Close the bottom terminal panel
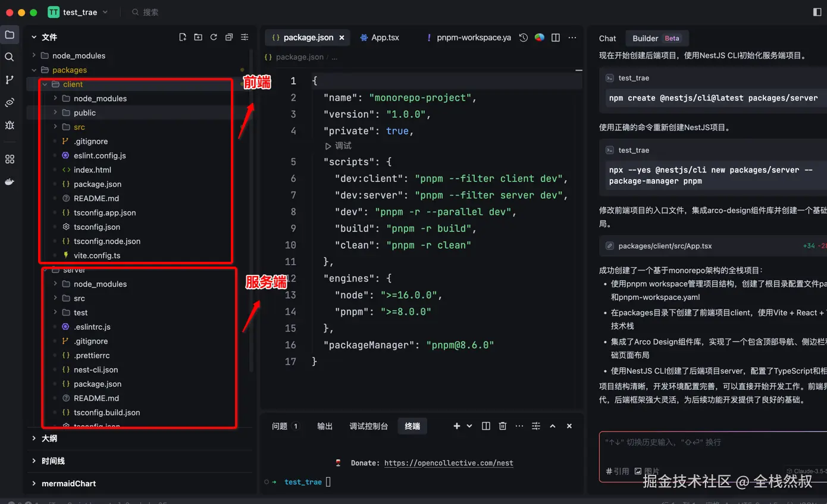 pyautogui.click(x=569, y=426)
